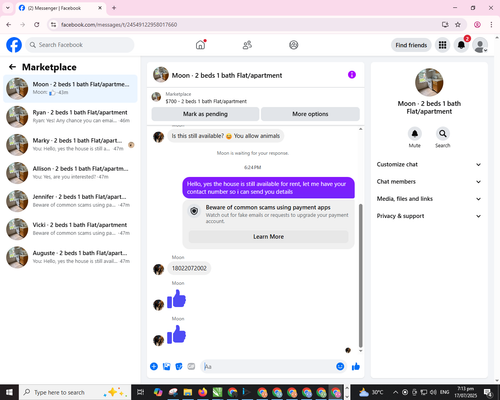The height and width of the screenshot is (400, 500).
Task: Expand Media, files and links section
Action: tap(429, 199)
